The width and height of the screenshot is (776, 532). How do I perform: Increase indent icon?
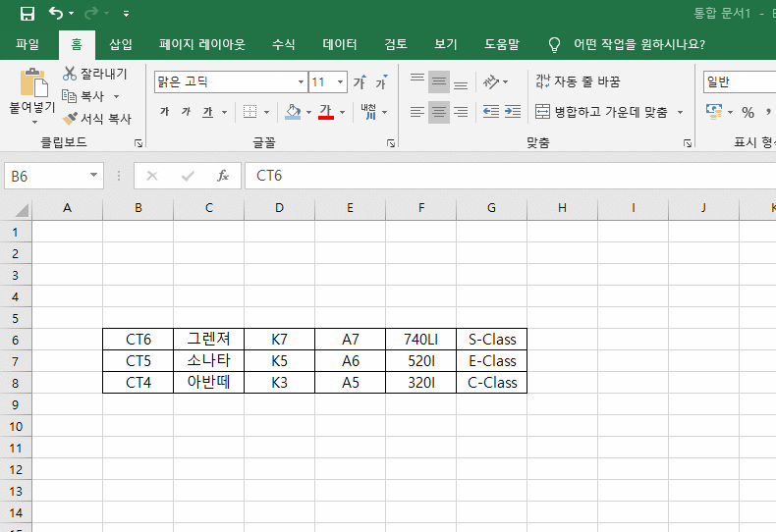pos(513,112)
